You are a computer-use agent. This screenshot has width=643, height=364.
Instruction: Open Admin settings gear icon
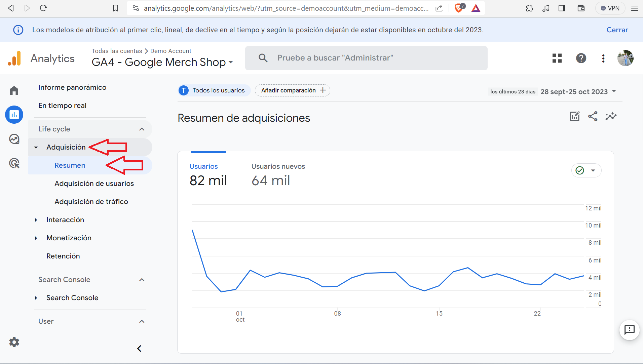[x=14, y=342]
